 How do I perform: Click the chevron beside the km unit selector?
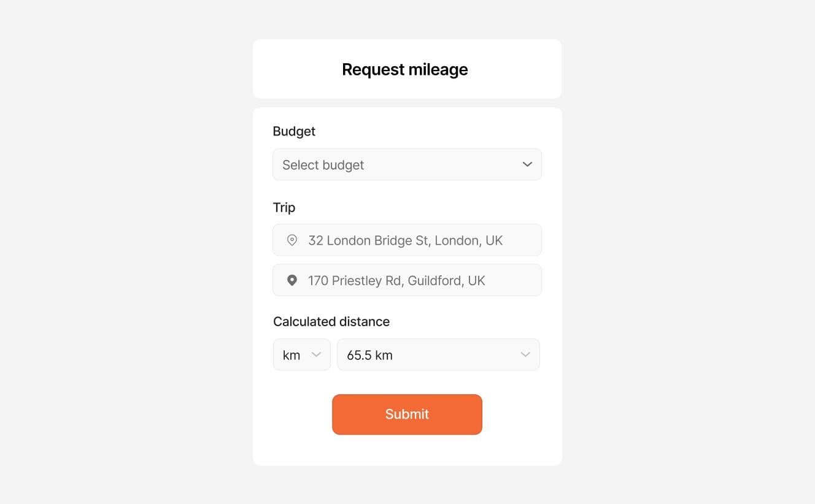click(x=317, y=354)
